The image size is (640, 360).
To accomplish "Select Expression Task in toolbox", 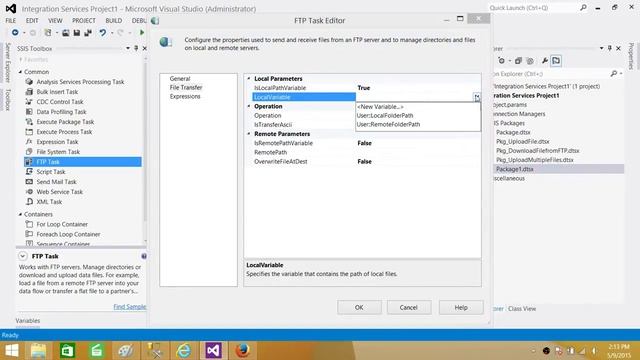I will (57, 142).
